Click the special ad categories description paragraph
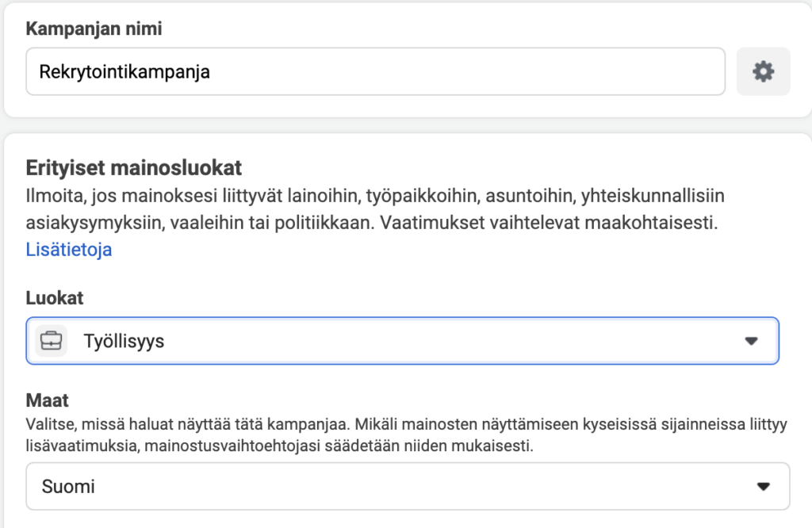This screenshot has width=812, height=528. tap(375, 209)
